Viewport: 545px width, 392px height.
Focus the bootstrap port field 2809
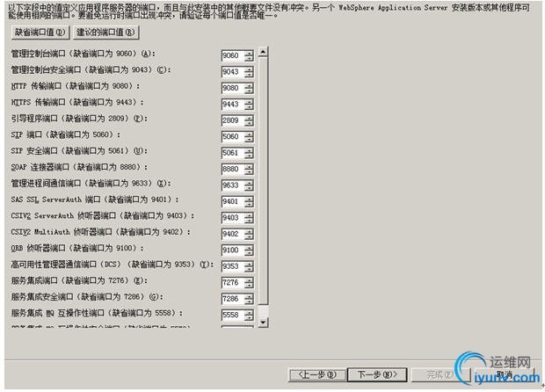click(233, 120)
